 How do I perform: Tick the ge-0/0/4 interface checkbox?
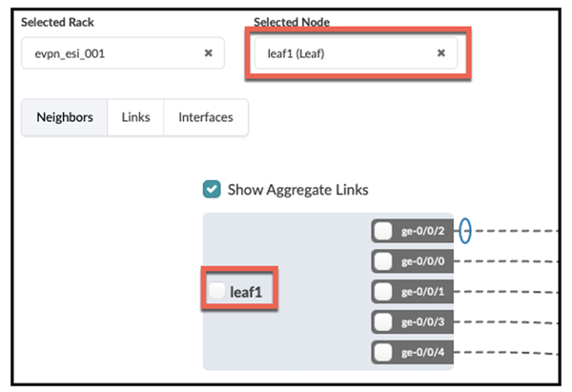(383, 352)
